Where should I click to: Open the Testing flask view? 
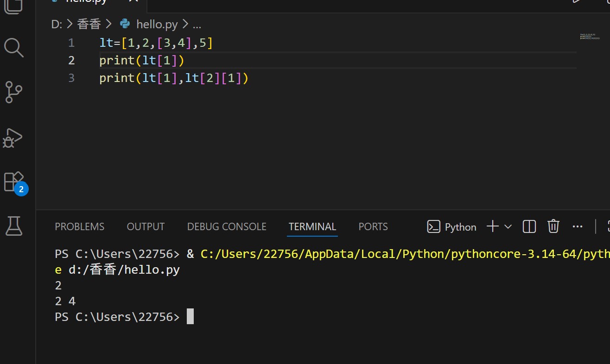pos(13,226)
